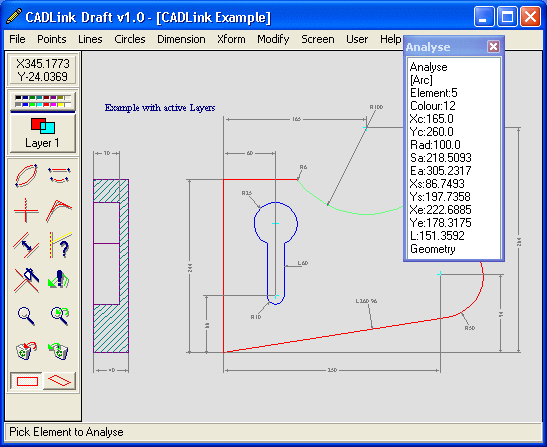Image resolution: width=547 pixels, height=447 pixels.
Task: Click the blue keyhole shape
Action: (276, 253)
